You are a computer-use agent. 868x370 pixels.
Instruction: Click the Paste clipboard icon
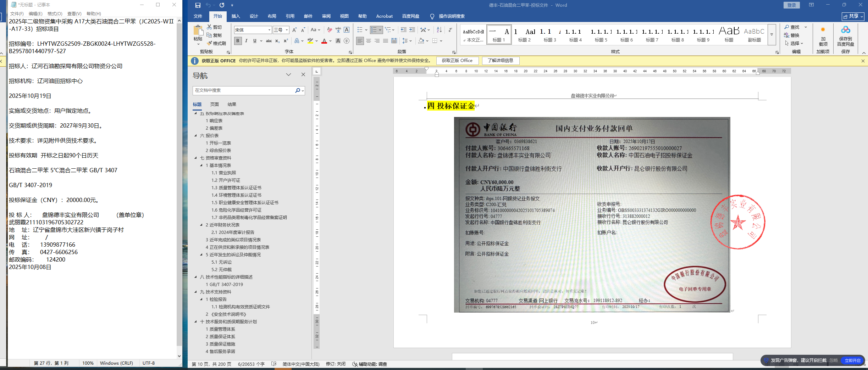click(x=198, y=30)
